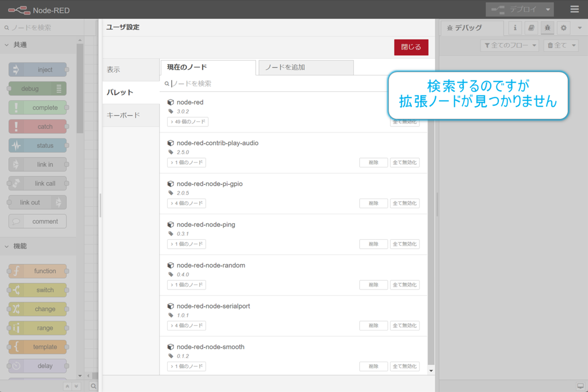
Task: Disable all node-red-node-ping nodes
Action: (x=405, y=244)
